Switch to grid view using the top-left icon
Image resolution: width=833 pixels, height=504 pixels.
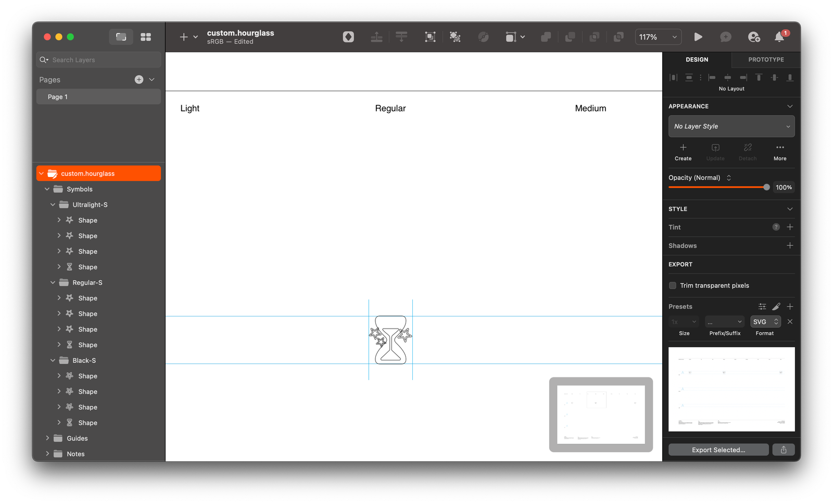tap(146, 37)
